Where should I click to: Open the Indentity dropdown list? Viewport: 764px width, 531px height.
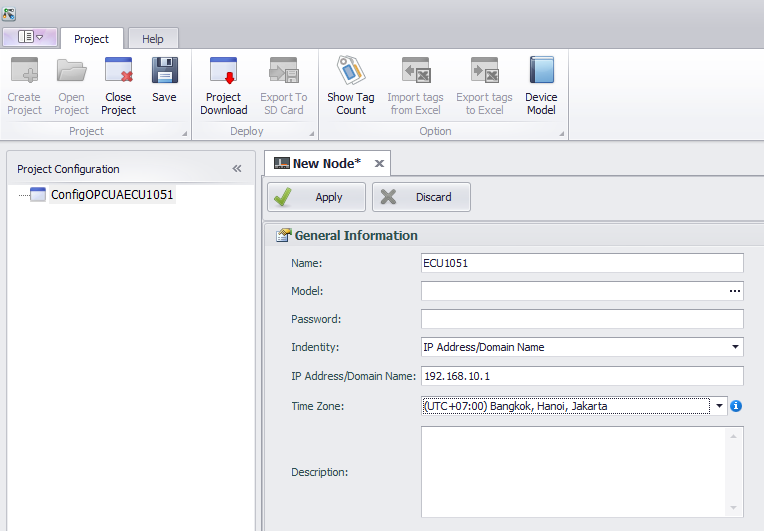tap(735, 347)
